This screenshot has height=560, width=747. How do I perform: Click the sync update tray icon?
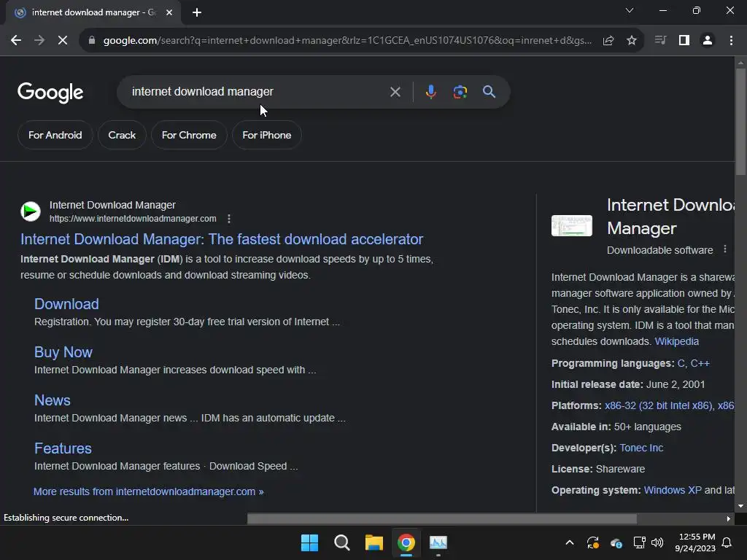[x=592, y=542]
